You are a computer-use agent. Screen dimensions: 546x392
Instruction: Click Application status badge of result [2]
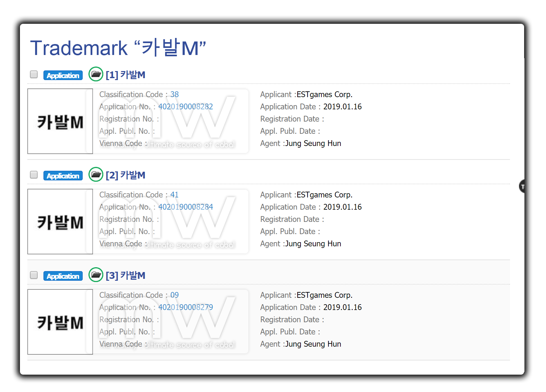pyautogui.click(x=63, y=176)
